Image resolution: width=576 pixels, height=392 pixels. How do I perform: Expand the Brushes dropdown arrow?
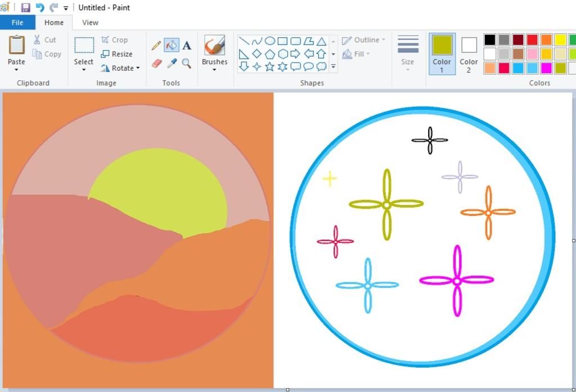(x=214, y=70)
